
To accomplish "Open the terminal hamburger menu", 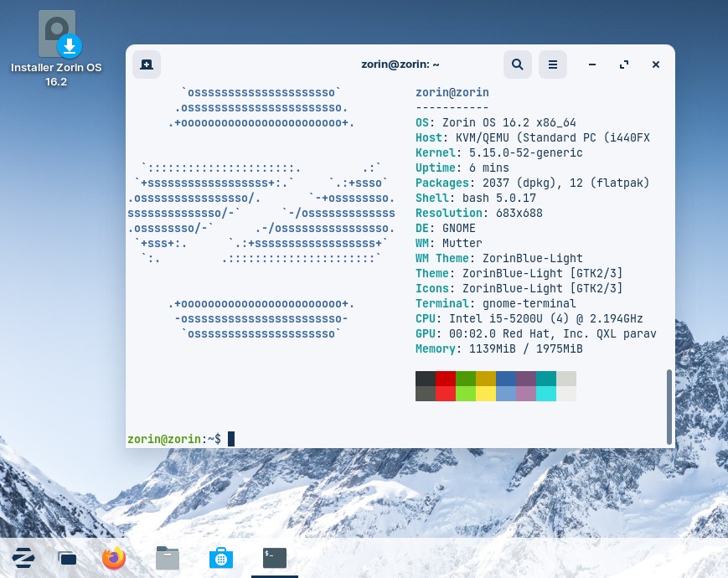I will tap(553, 65).
